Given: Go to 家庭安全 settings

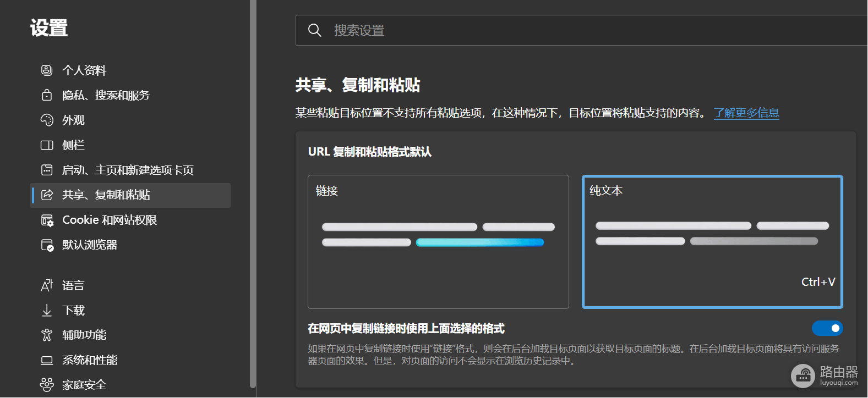Looking at the screenshot, I should coord(130,385).
